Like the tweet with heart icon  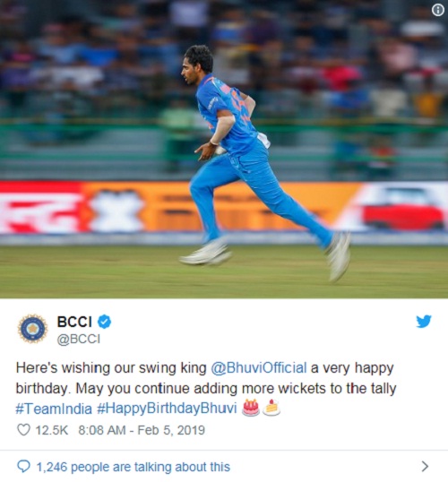pos(23,430)
